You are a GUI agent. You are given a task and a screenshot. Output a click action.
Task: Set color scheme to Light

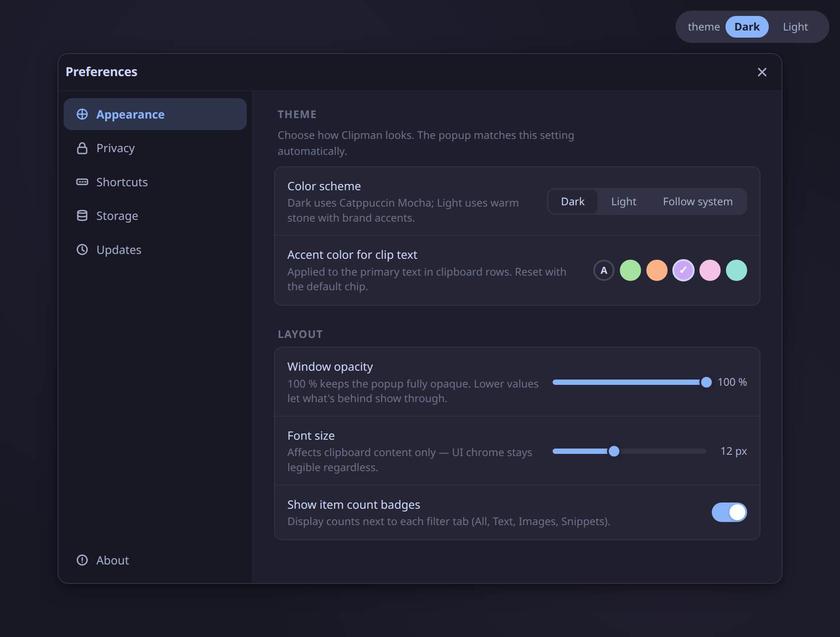(623, 202)
